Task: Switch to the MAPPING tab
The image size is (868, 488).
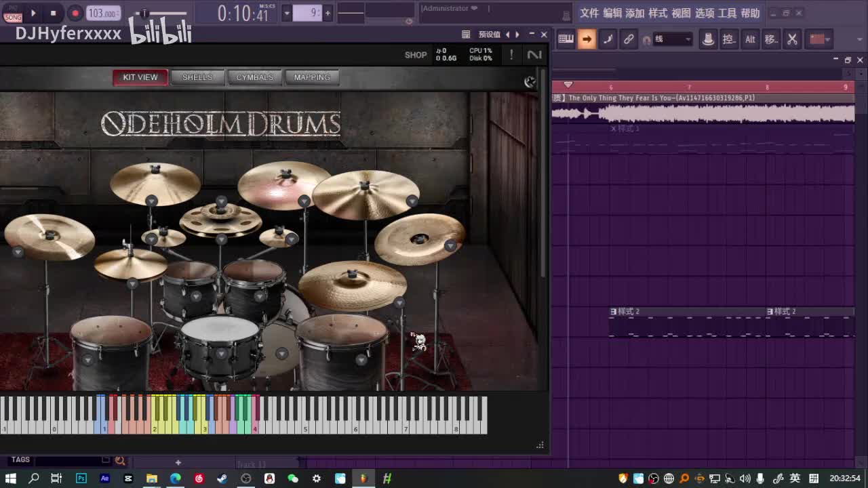Action: coord(312,77)
